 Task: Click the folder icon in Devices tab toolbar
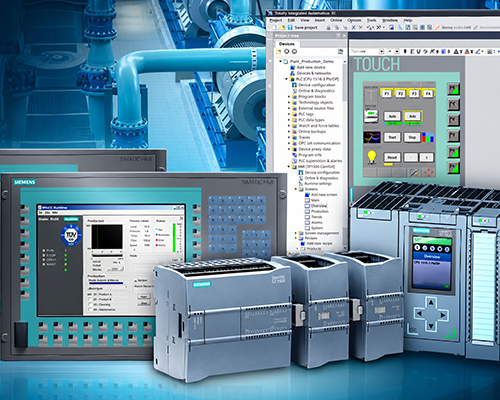[279, 52]
